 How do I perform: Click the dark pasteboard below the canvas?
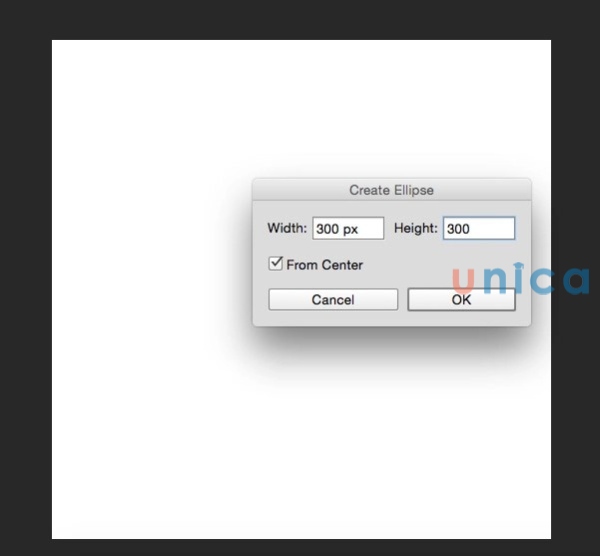(300, 548)
